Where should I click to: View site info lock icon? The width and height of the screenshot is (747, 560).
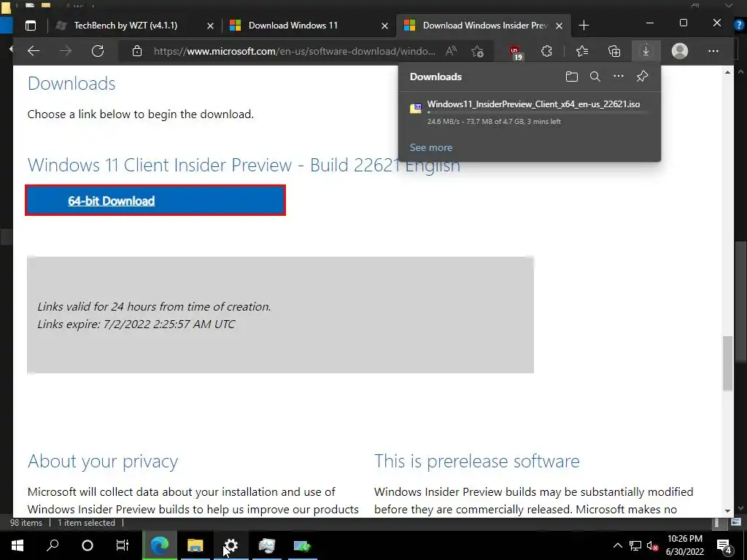[x=136, y=51]
